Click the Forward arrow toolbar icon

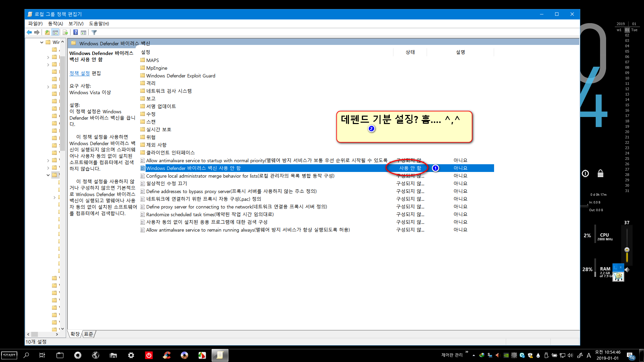coord(37,33)
